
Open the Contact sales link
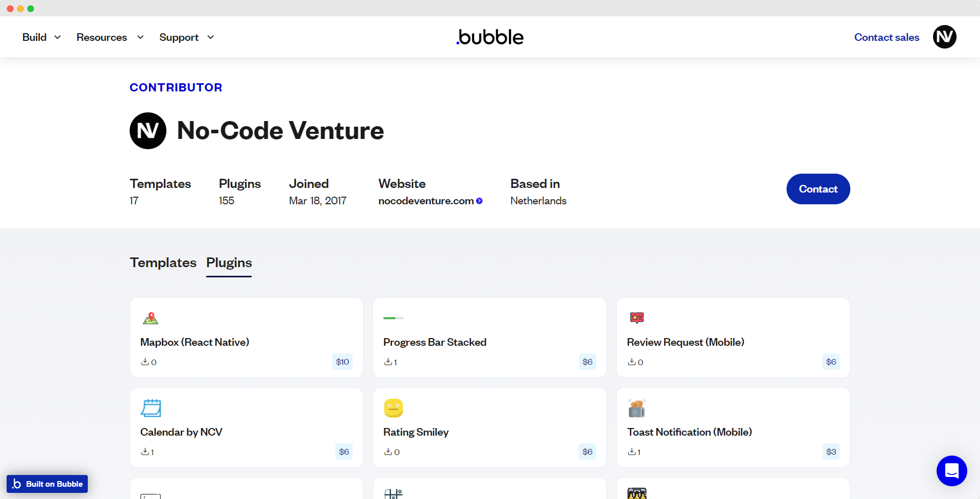tap(887, 37)
